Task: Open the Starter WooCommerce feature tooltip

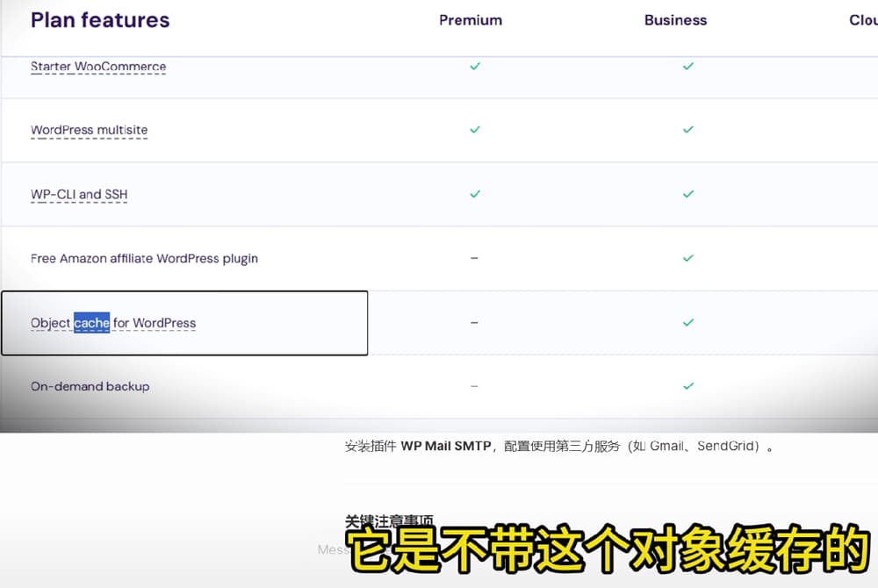Action: click(x=98, y=67)
